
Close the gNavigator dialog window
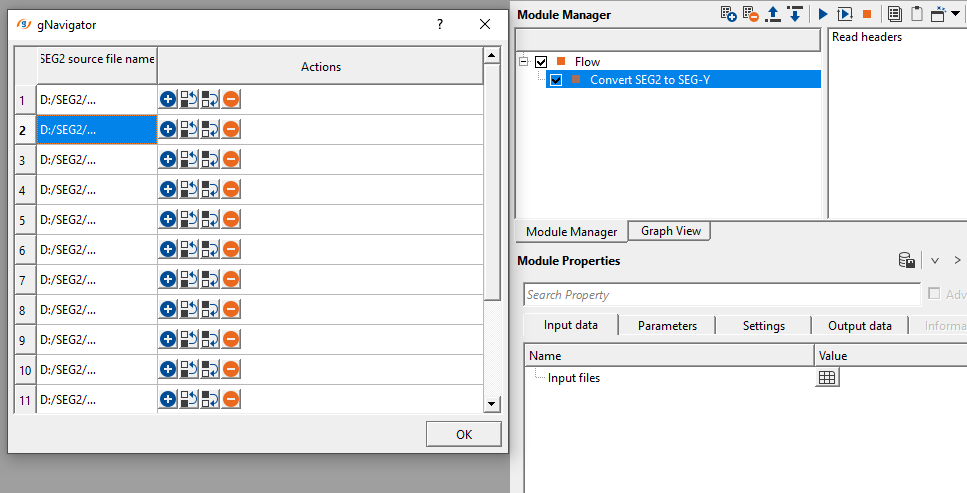(x=485, y=24)
